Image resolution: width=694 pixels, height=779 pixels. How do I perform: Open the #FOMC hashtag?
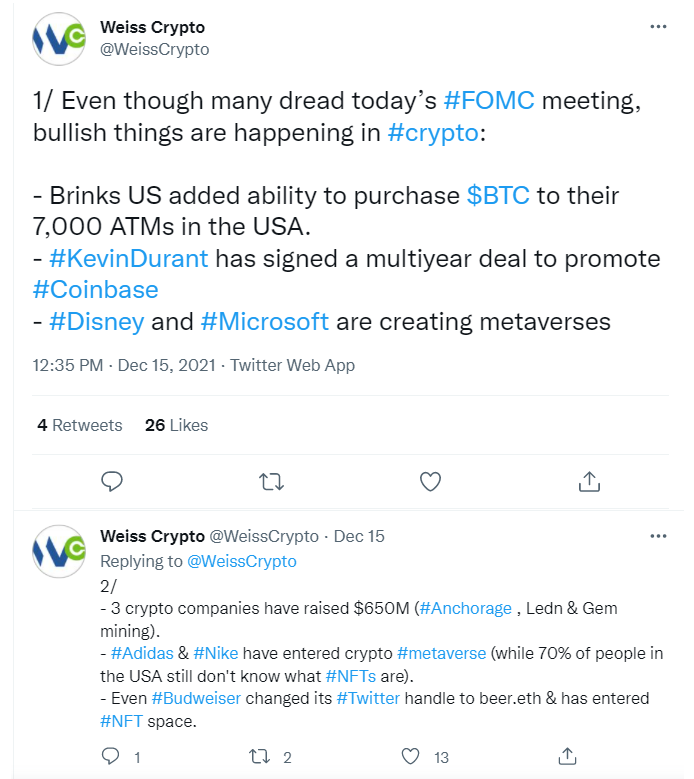(x=489, y=101)
